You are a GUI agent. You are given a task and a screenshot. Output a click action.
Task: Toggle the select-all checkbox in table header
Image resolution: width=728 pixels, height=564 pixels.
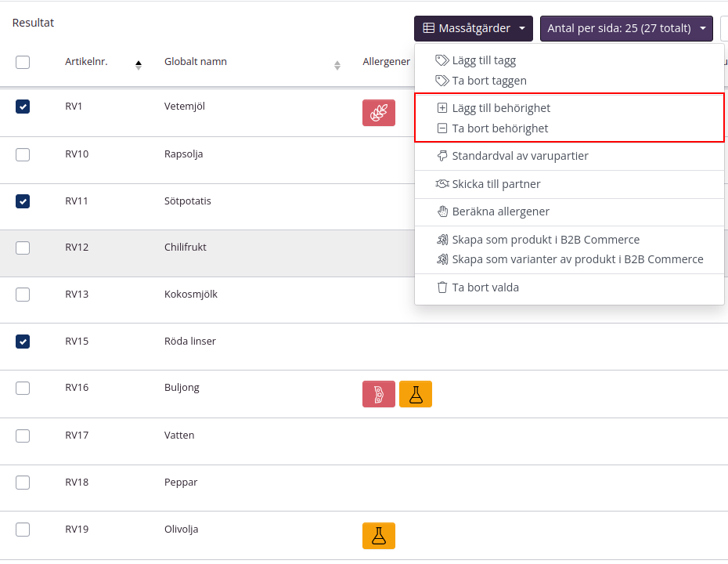[x=23, y=62]
